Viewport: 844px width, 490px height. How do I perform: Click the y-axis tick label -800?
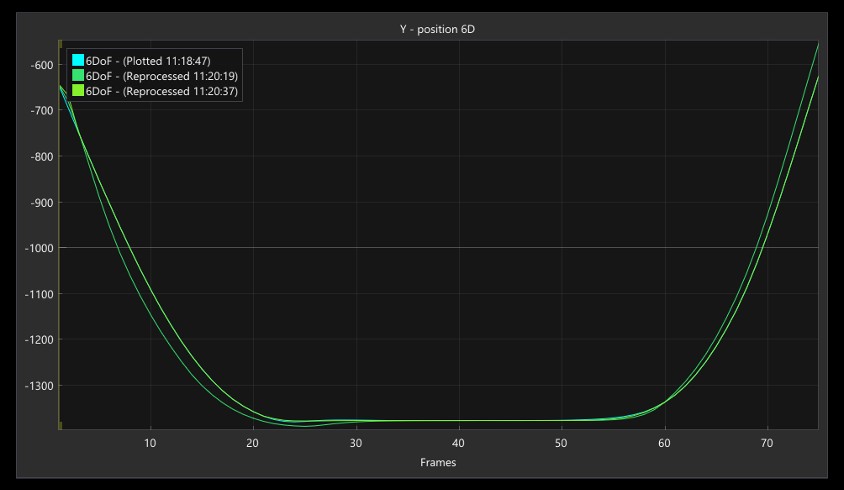coord(42,157)
